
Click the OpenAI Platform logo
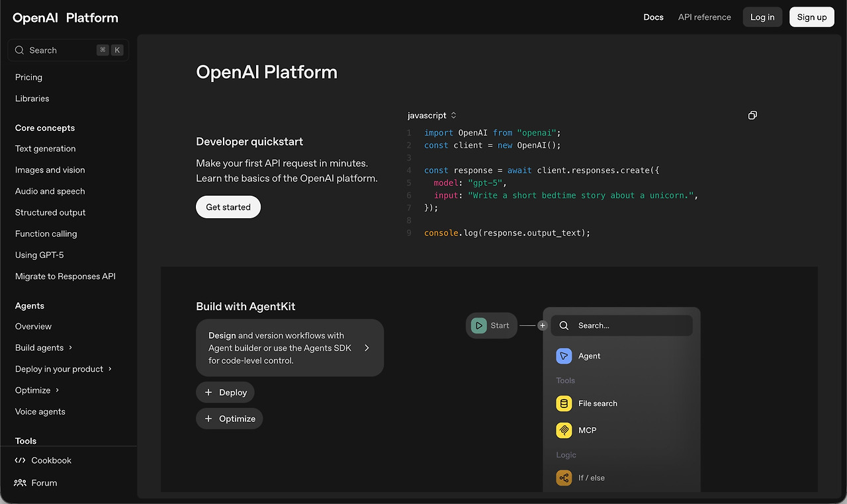pos(66,18)
